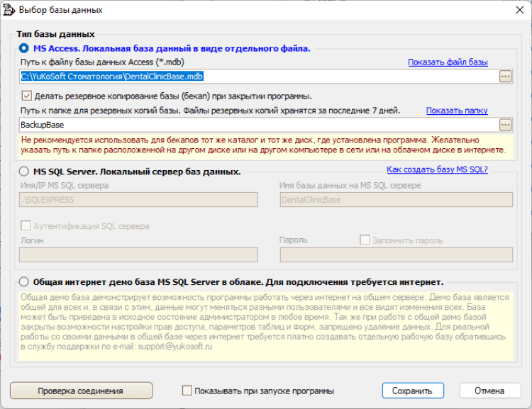
Task: Click the Access database path input field
Action: tap(259, 77)
